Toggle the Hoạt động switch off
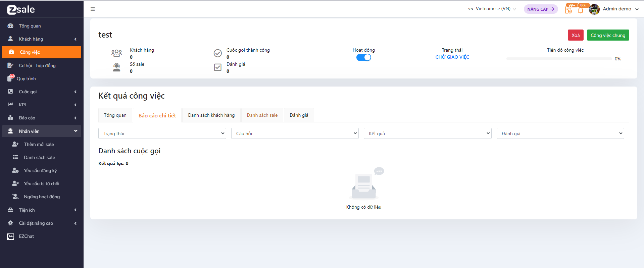The image size is (644, 268). 364,57
